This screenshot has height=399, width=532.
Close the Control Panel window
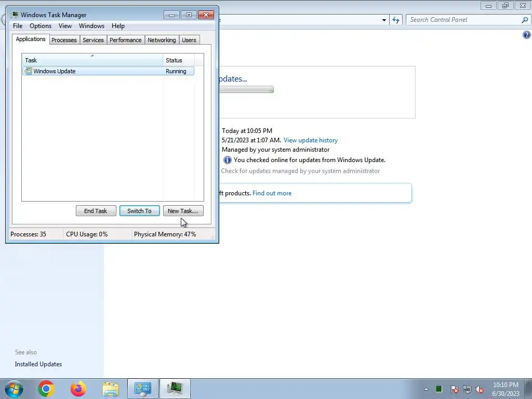pos(523,6)
